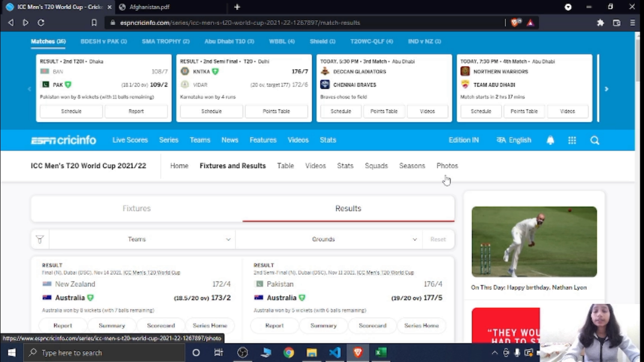Open Points Table for Deccan Gladiators match
The width and height of the screenshot is (644, 362).
(384, 111)
